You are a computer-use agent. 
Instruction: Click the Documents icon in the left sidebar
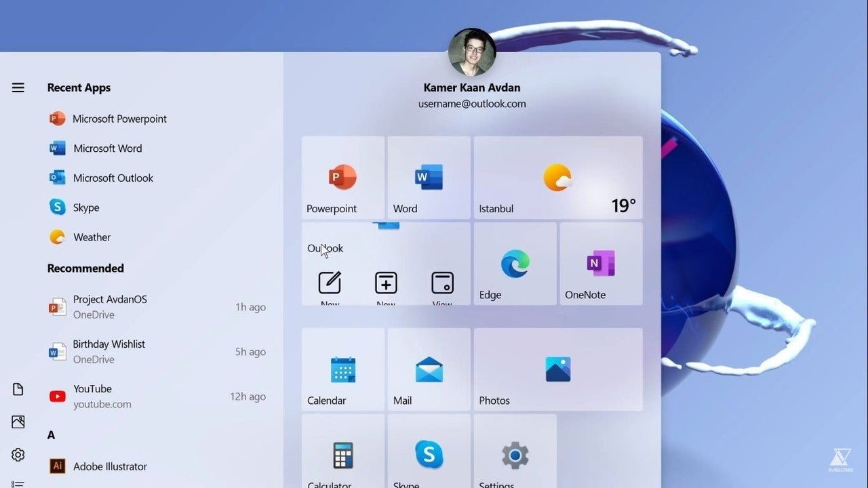[x=18, y=389]
